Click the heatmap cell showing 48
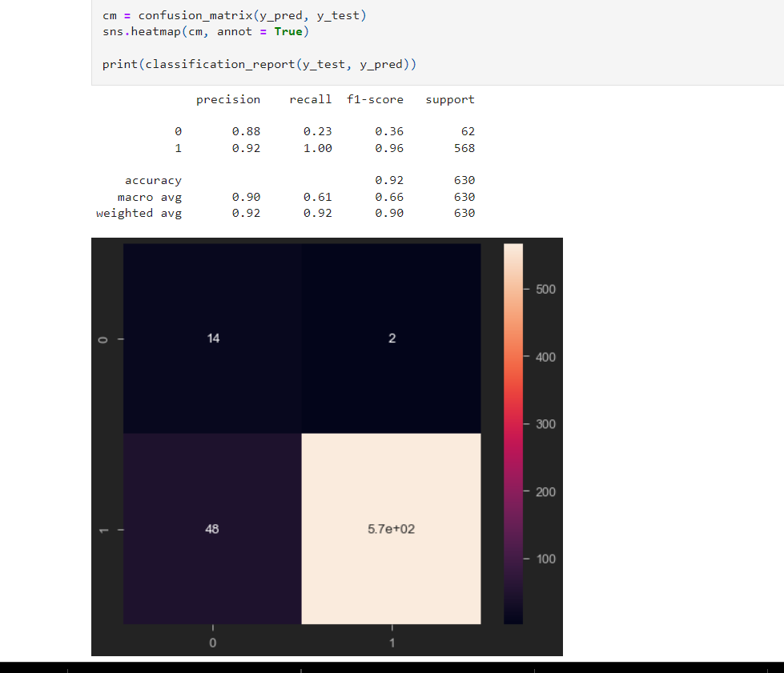784x673 pixels. click(211, 529)
